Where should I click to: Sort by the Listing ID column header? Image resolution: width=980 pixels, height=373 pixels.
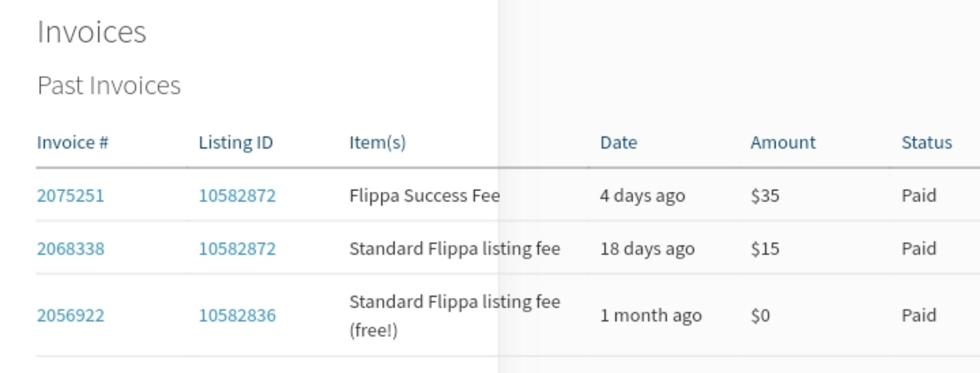[236, 143]
